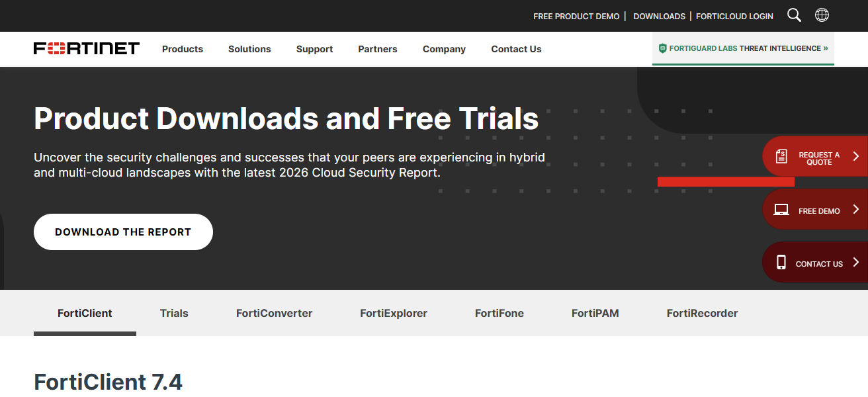The image size is (868, 397).
Task: Open the search magnifier icon
Action: (794, 15)
